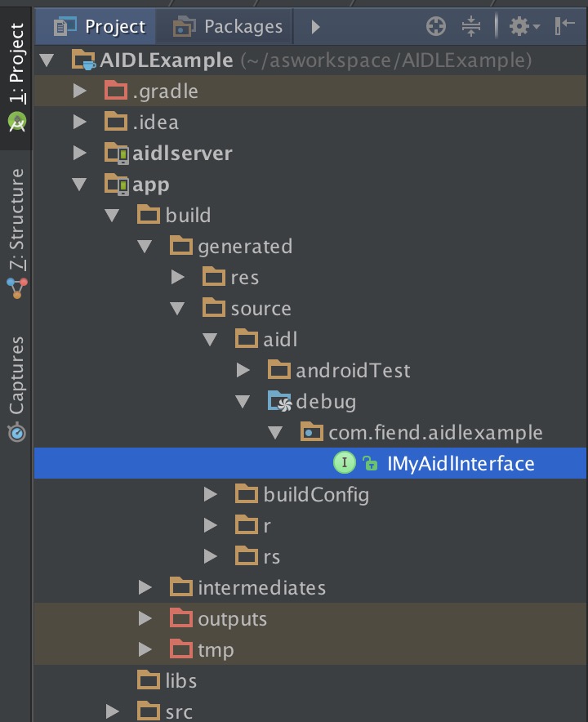Screen dimensions: 588x722
Task: Expand the buildConfig folder
Action: click(210, 494)
